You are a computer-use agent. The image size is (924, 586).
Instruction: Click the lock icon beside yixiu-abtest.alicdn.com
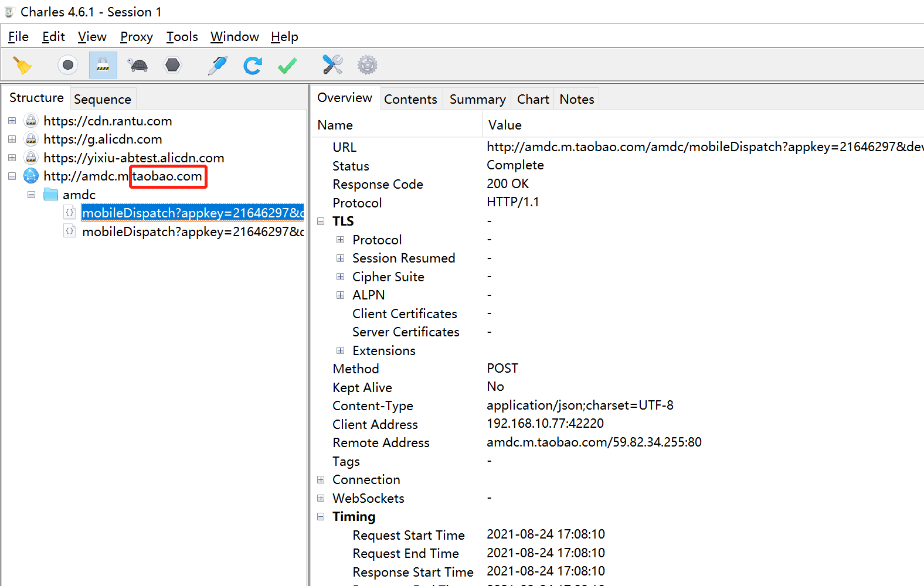31,158
